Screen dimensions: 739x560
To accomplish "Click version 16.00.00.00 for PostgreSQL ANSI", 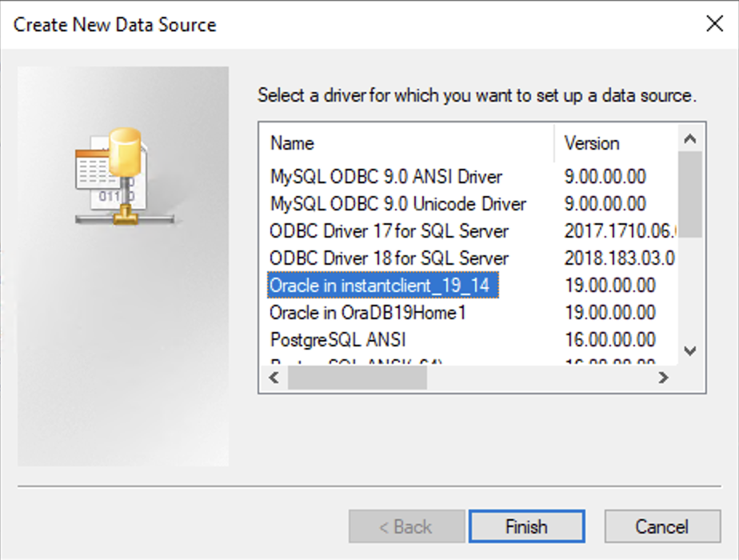I will (610, 340).
